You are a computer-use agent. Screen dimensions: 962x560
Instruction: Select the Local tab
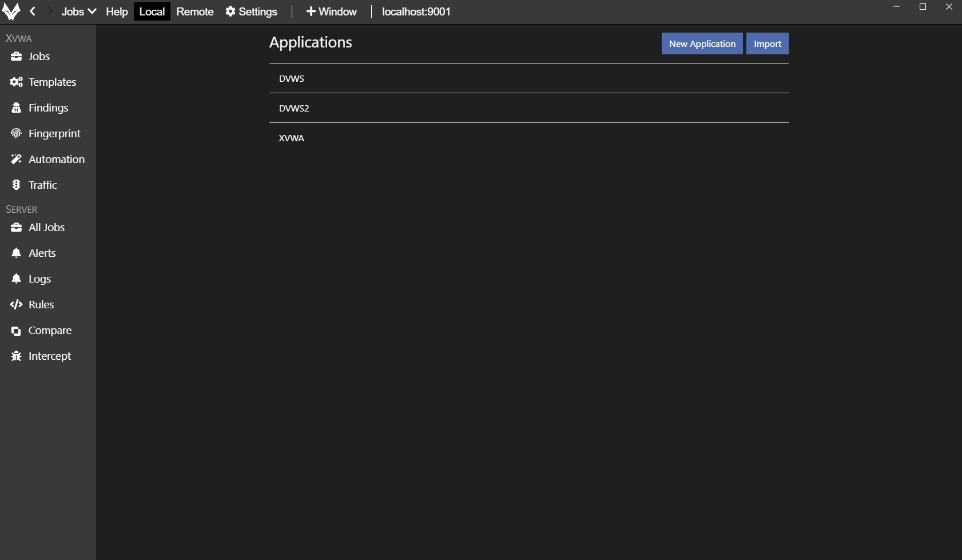click(x=152, y=11)
